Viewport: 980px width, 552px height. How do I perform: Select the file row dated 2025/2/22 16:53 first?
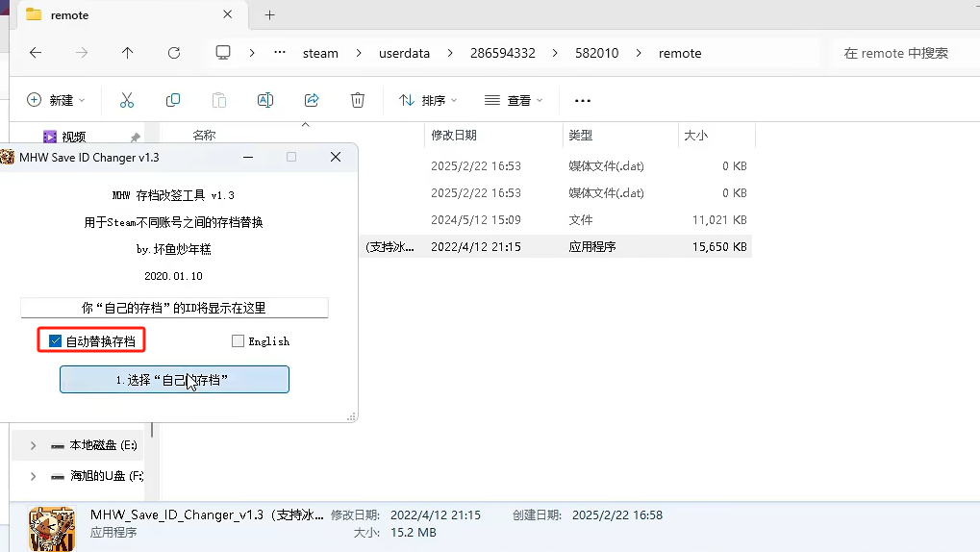(x=556, y=166)
